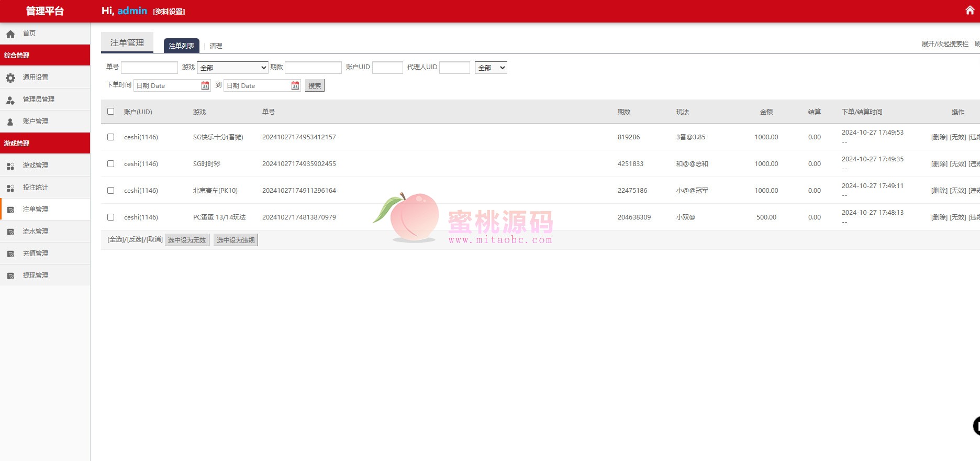Viewport: 980px width, 461px height.
Task: Click the 管理员管理 sidebar icon
Action: [10, 100]
